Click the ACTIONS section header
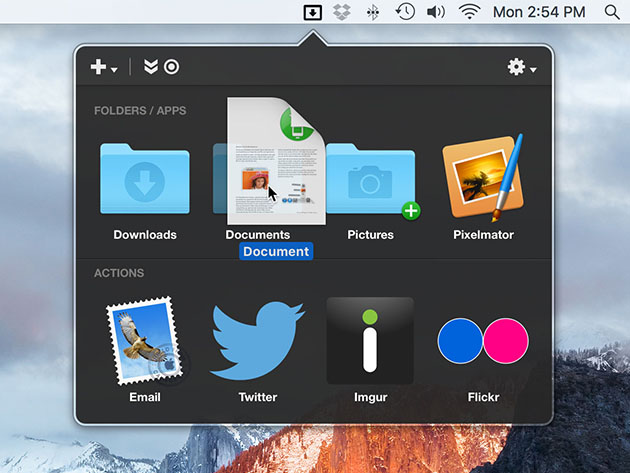This screenshot has height=473, width=630. [x=119, y=273]
